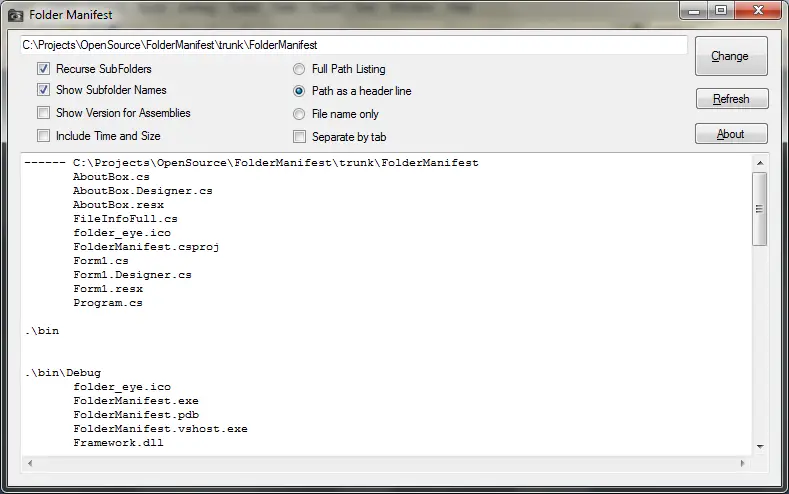Click the header line starting with dashes in listing
Viewport: 789px width, 494px height.
[252, 163]
